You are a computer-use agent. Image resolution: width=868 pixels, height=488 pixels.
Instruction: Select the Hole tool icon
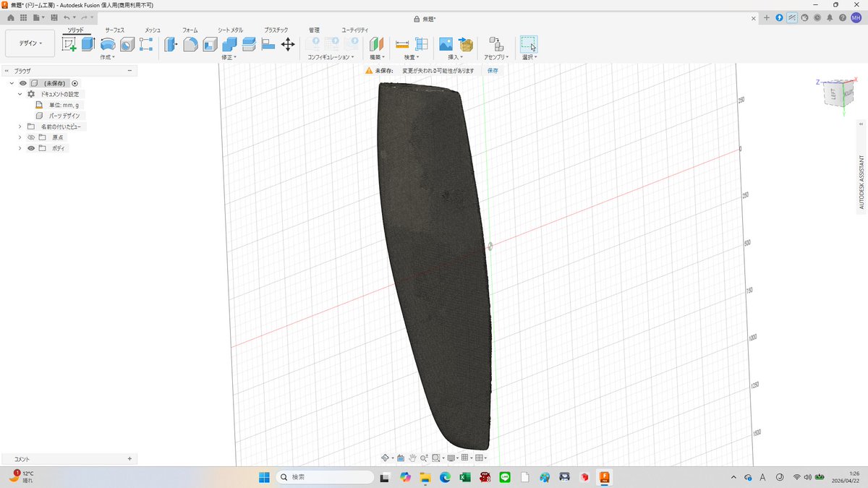tap(127, 44)
